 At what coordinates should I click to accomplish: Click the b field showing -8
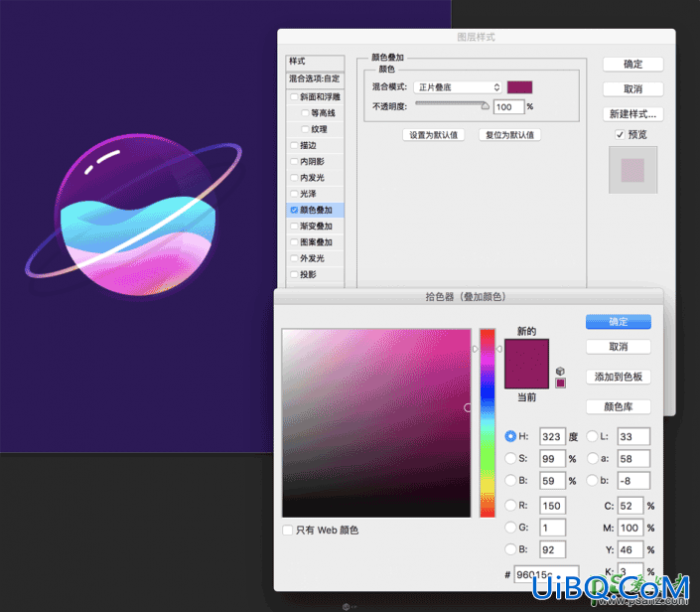pyautogui.click(x=633, y=481)
